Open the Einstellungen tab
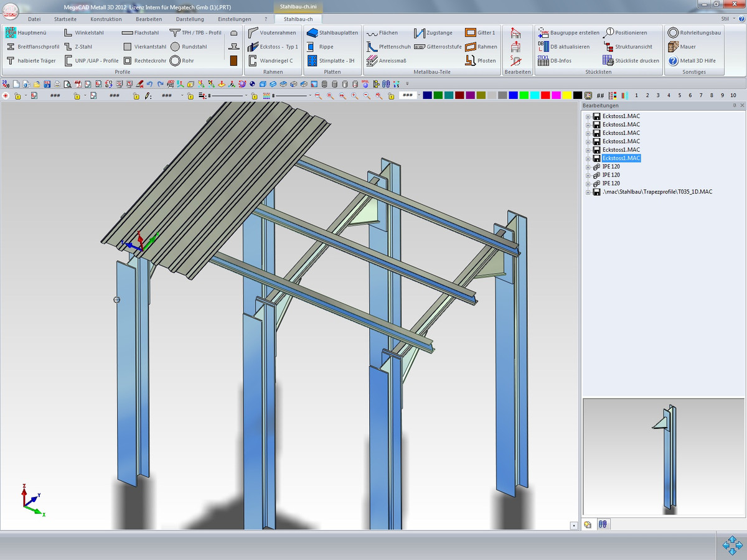Viewport: 747px width, 560px height. 235,19
